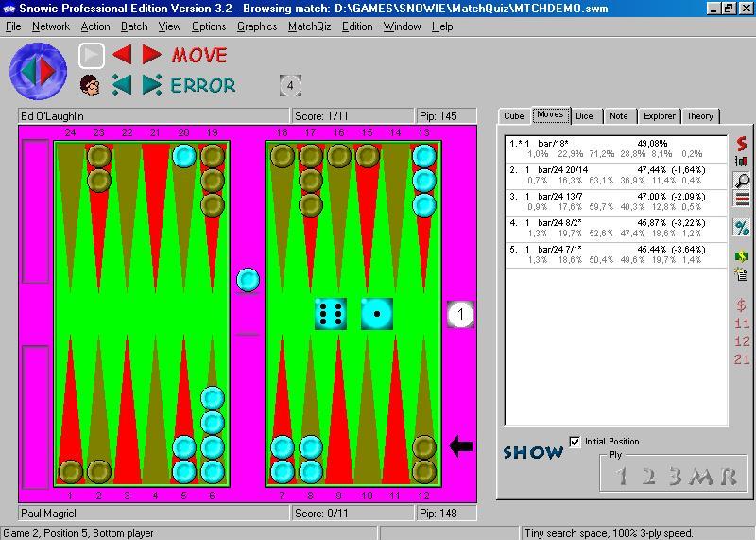The image size is (756, 540).
Task: Click the red S icon in sidebar
Action: coord(742,144)
